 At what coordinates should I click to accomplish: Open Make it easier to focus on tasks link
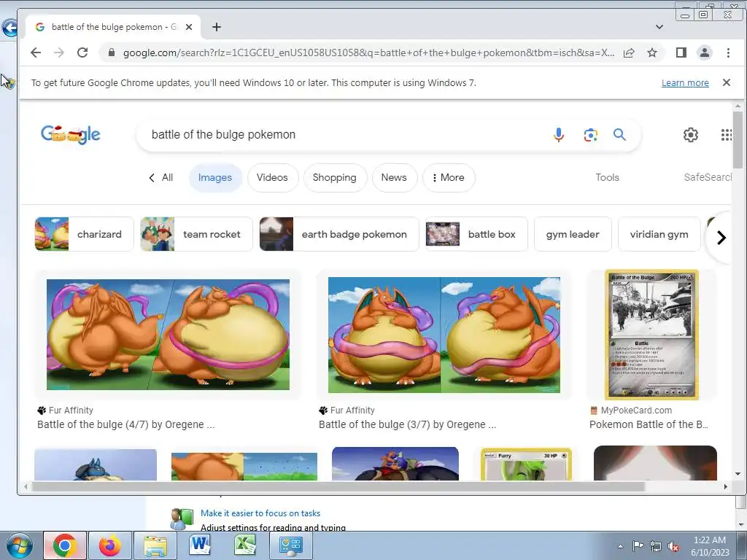tap(260, 513)
